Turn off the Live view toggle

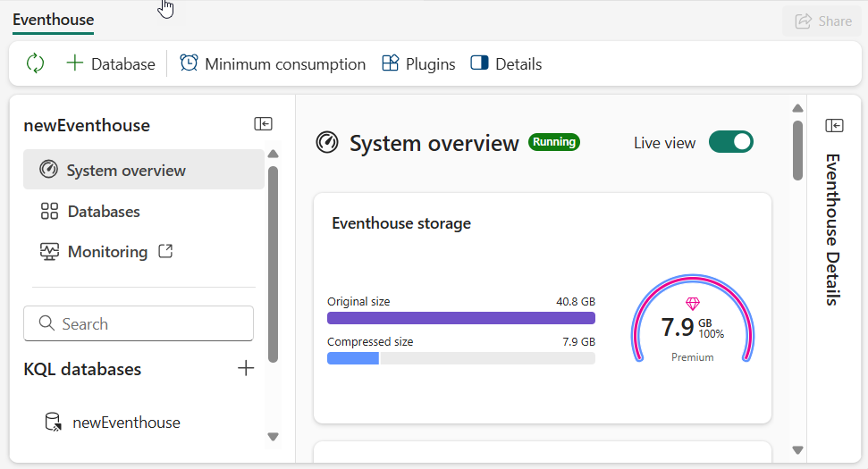point(730,142)
